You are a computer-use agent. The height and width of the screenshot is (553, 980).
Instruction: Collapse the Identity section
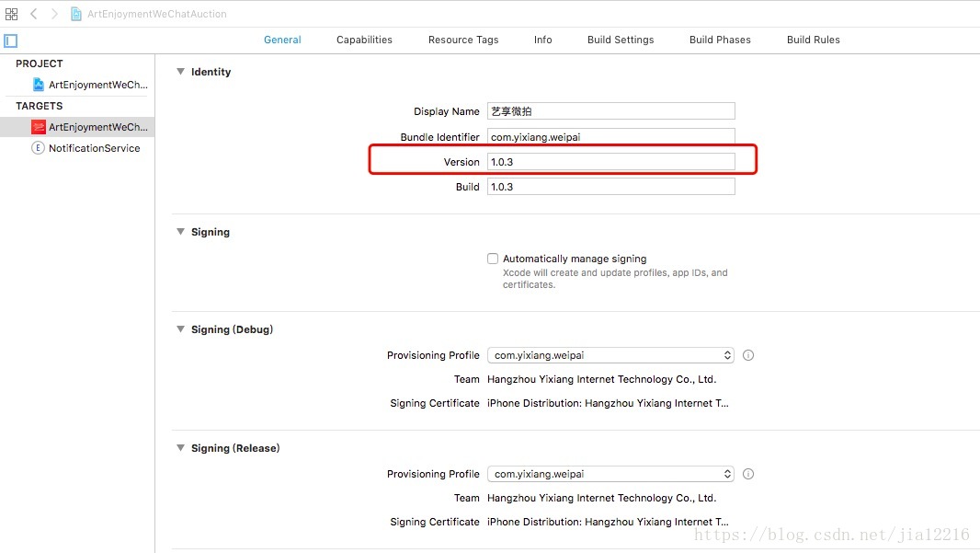tap(180, 72)
